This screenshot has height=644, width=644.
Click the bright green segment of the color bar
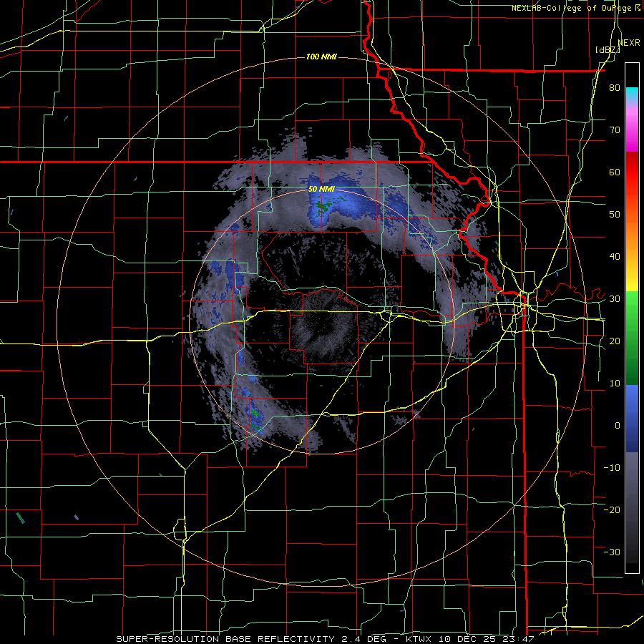(x=632, y=306)
